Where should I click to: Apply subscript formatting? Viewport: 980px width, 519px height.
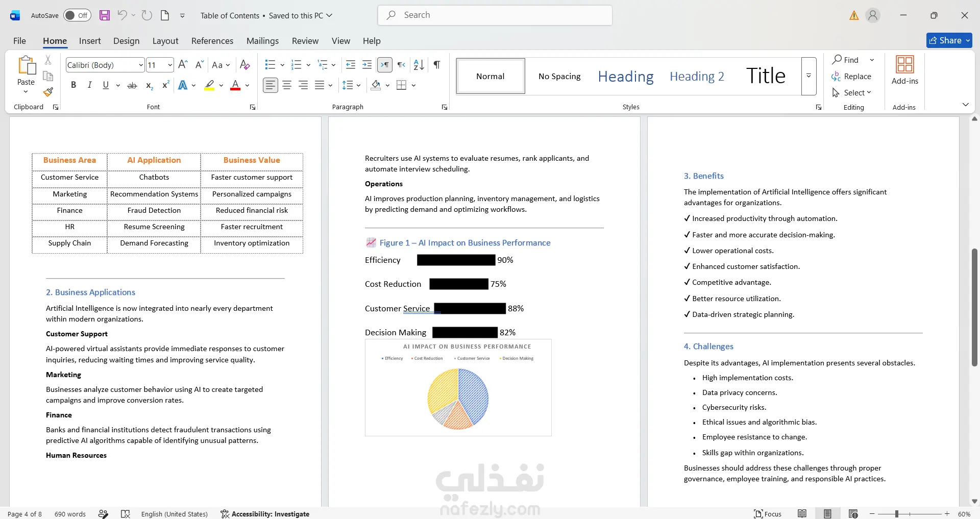point(149,85)
